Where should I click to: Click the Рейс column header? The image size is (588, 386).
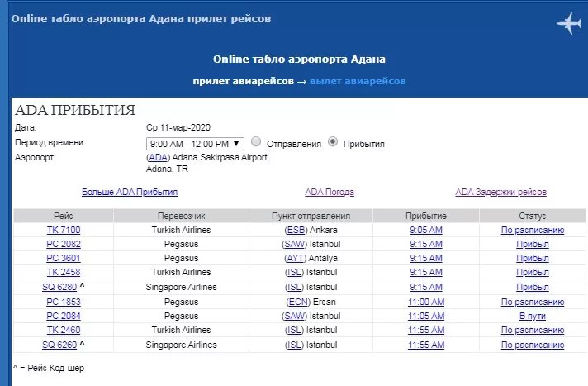[x=64, y=216]
